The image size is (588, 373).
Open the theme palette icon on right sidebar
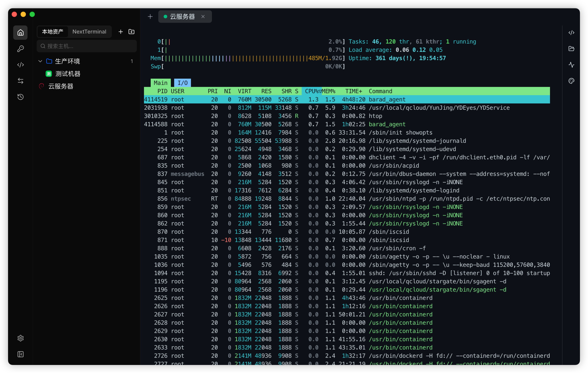click(x=571, y=81)
